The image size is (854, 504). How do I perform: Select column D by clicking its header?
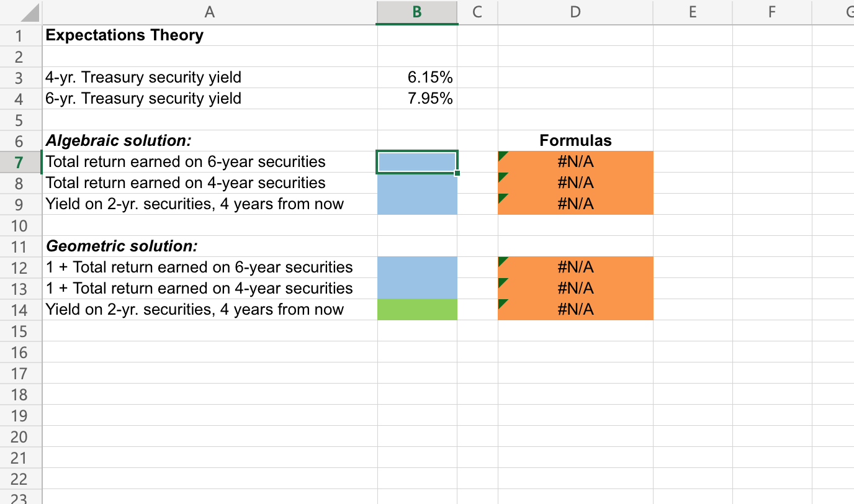[575, 11]
